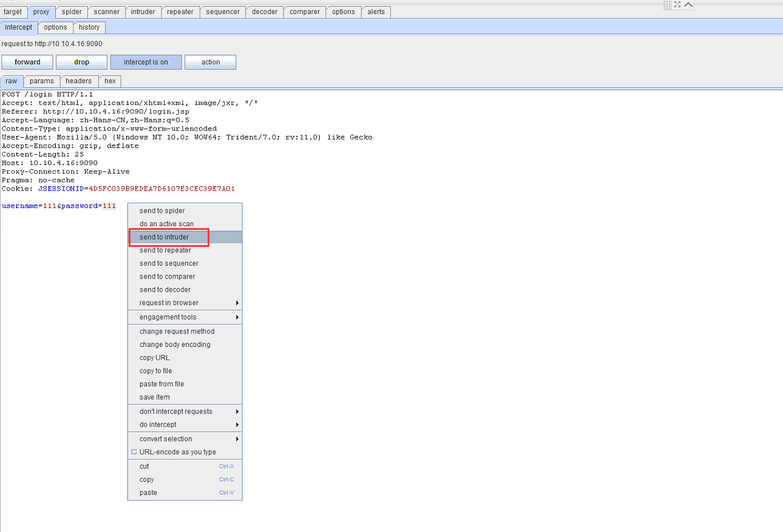Image resolution: width=783 pixels, height=532 pixels.
Task: Select 'copy URL' in context menu
Action: tap(185, 358)
